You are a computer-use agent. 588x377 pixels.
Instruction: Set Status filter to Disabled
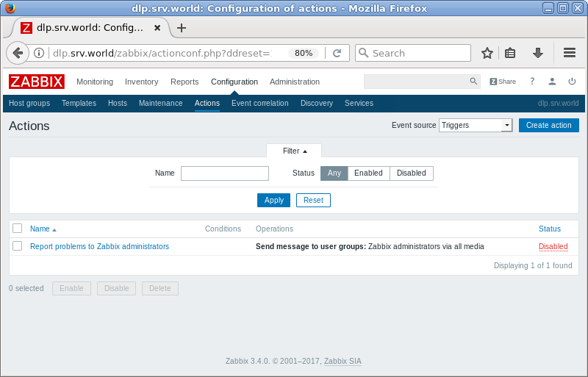(412, 173)
